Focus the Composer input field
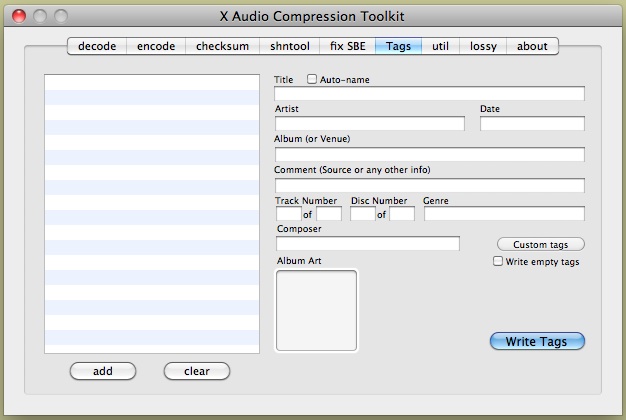 (x=367, y=244)
